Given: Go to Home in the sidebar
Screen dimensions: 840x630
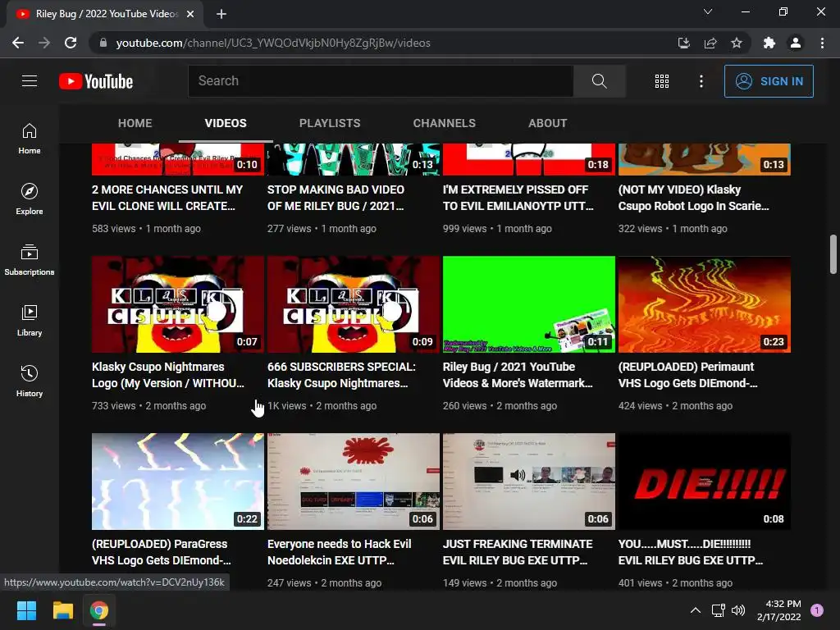Looking at the screenshot, I should 30,138.
